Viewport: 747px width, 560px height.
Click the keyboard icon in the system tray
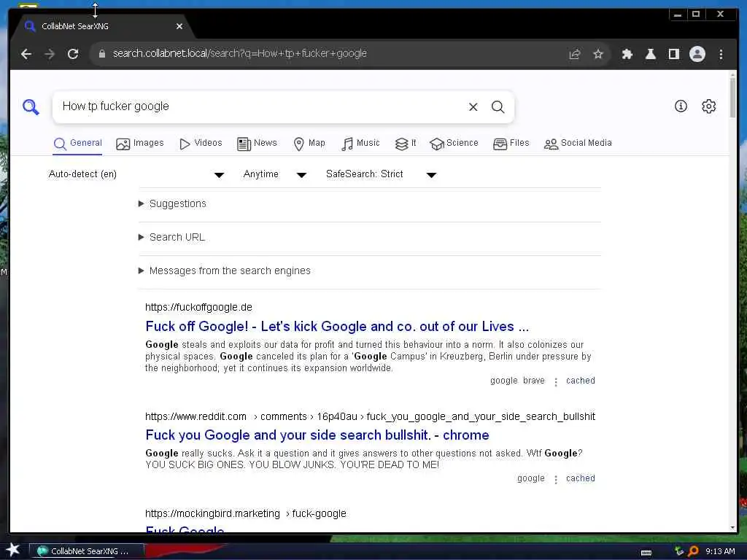pos(646,553)
